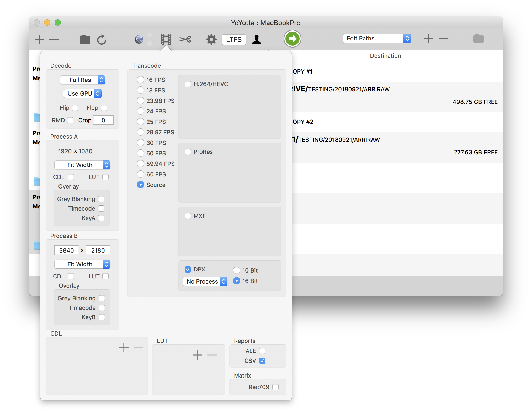Select 59.94 FPS frame rate
532x418 pixels.
[x=141, y=164]
